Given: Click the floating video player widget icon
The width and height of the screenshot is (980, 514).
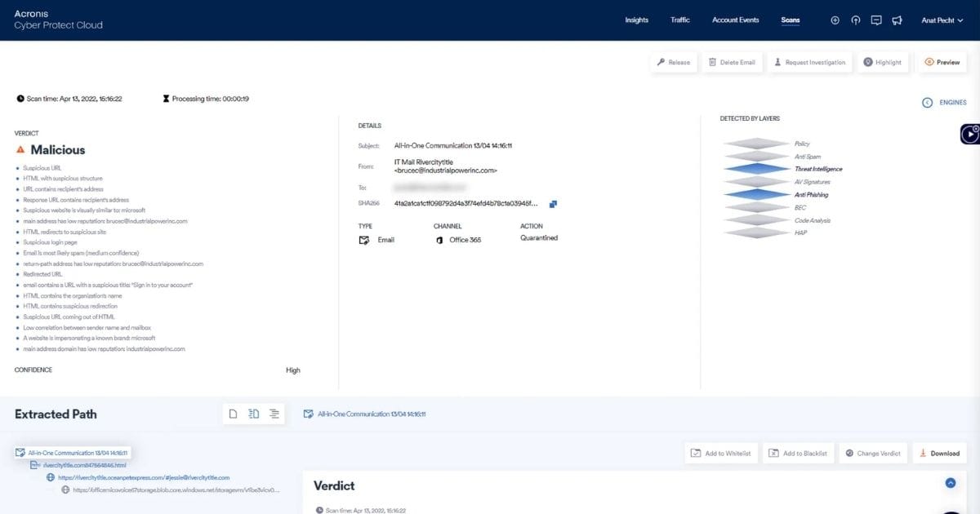Looking at the screenshot, I should pyautogui.click(x=969, y=134).
